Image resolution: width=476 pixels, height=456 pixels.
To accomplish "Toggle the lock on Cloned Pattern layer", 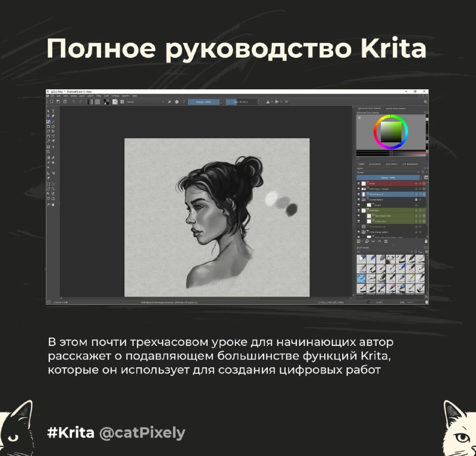I will click(416, 199).
